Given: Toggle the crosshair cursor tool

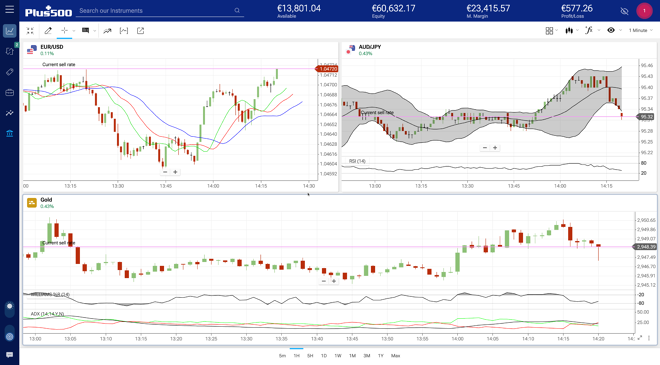Looking at the screenshot, I should point(64,30).
